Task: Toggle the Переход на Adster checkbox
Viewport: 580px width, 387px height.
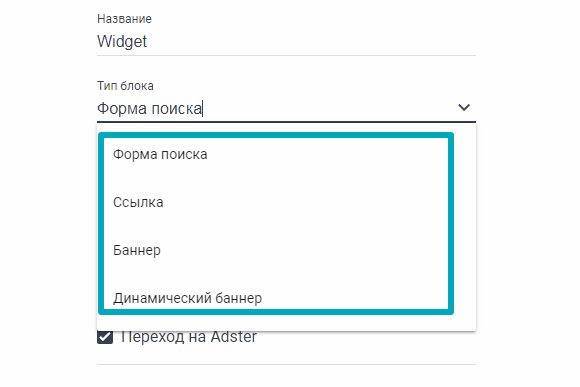Action: (x=105, y=337)
